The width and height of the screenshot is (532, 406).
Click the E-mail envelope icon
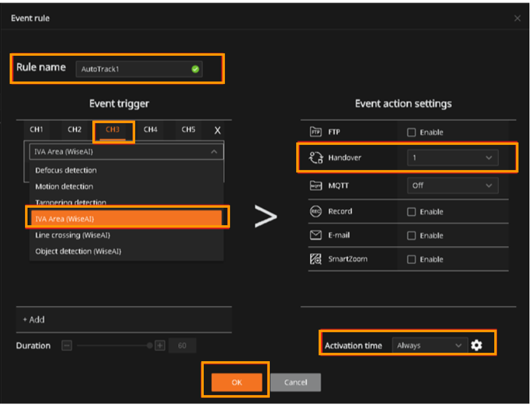point(315,235)
